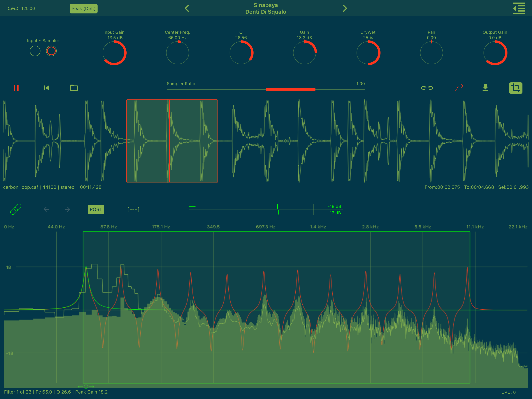The height and width of the screenshot is (399, 532).
Task: Click the Q knob
Action: tap(241, 53)
